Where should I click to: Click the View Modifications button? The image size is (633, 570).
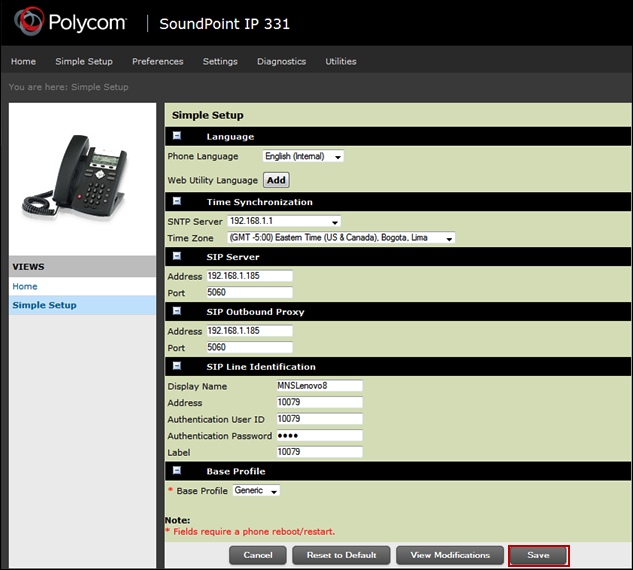point(449,555)
